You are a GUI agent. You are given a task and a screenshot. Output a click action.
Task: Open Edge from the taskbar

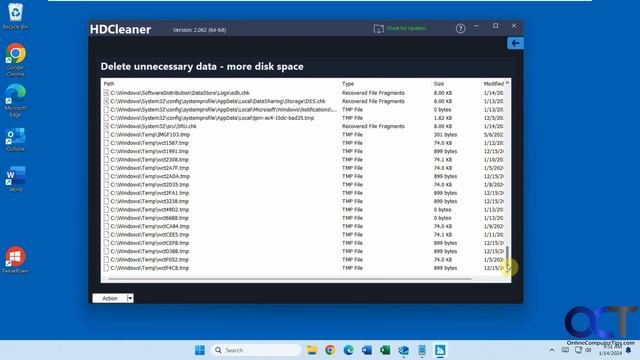click(349, 350)
